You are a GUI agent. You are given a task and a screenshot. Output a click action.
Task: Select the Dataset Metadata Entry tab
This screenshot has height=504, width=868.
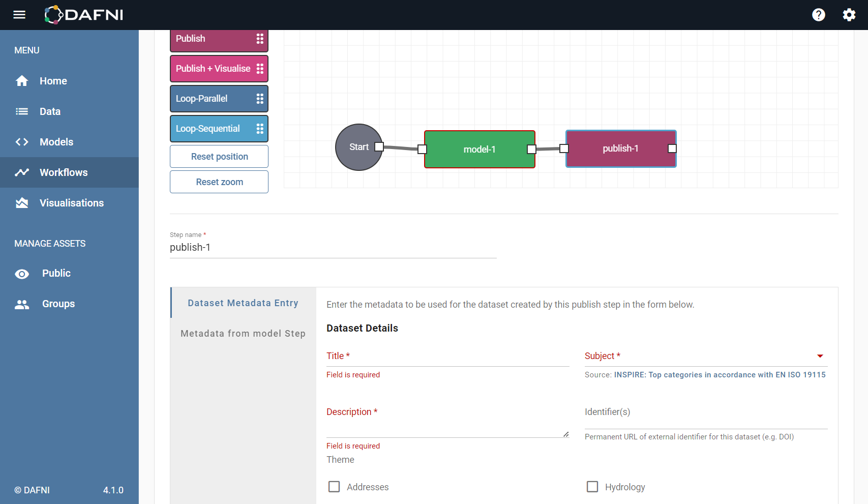pos(243,303)
